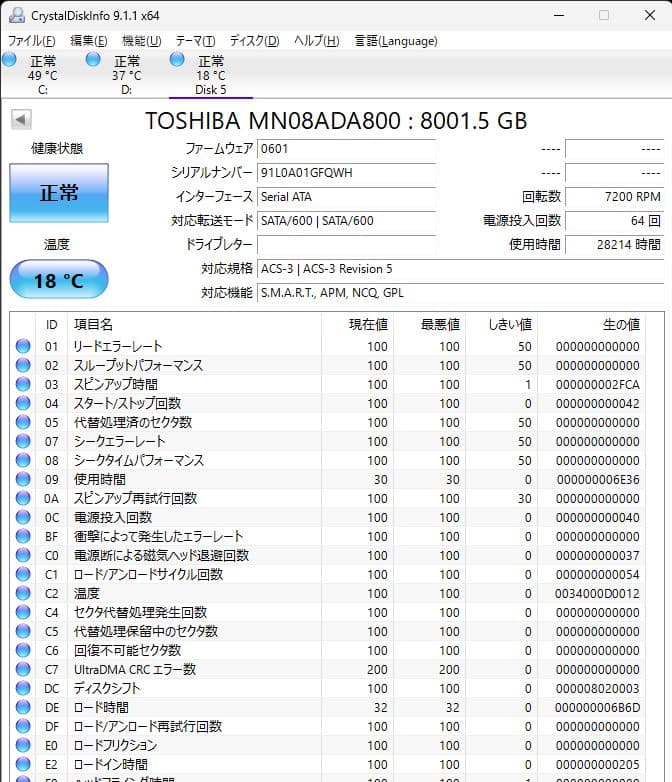Click the previous disk arrow button
672x782 pixels.
(21, 120)
